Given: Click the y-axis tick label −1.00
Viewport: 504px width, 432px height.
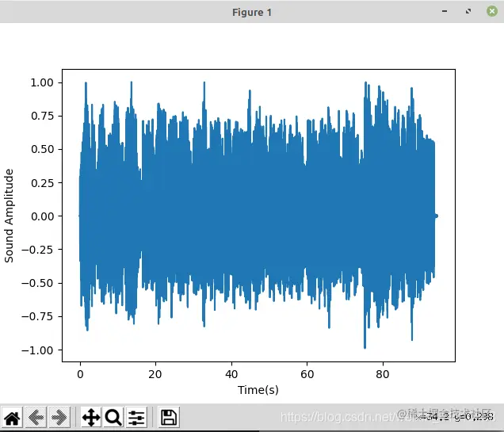Looking at the screenshot, I should tap(37, 350).
